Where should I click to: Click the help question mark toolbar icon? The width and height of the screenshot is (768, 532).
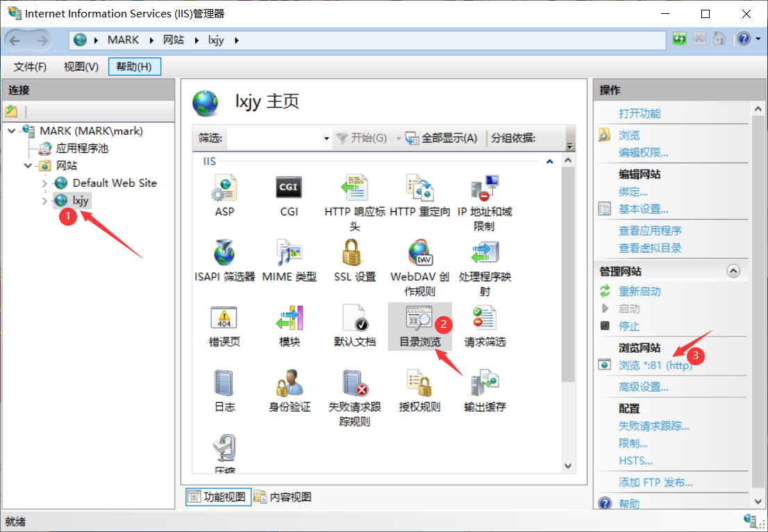point(744,39)
